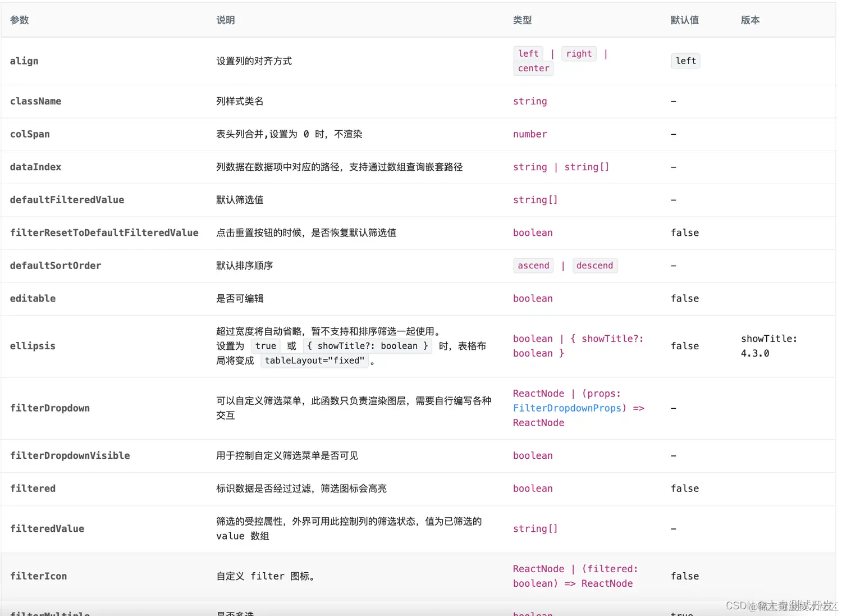This screenshot has width=842, height=616.
Task: Select the dataIndex parameter name
Action: point(35,167)
